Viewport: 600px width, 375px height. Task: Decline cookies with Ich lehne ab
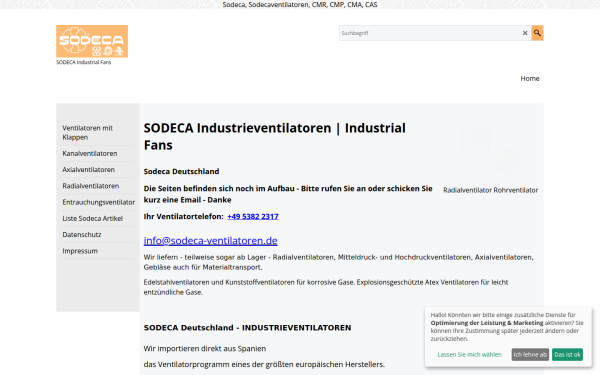(x=530, y=355)
